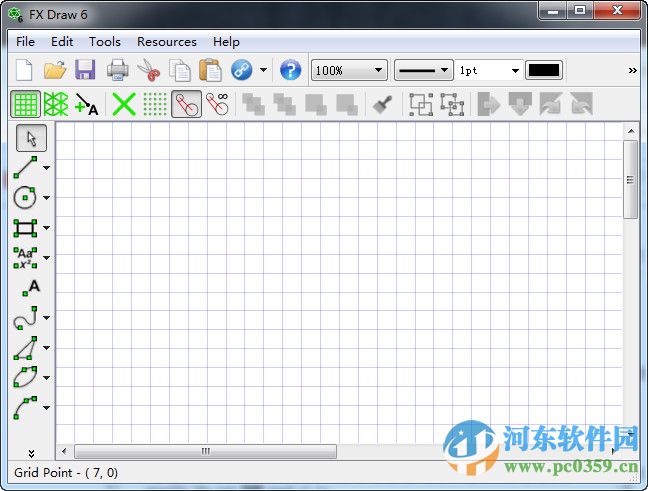
Task: Select the line drawing tool
Action: pos(25,167)
